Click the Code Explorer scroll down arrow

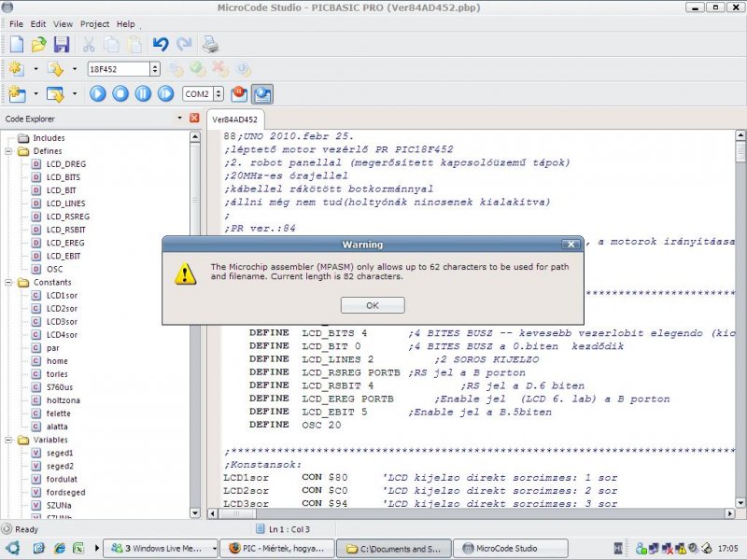(x=195, y=512)
